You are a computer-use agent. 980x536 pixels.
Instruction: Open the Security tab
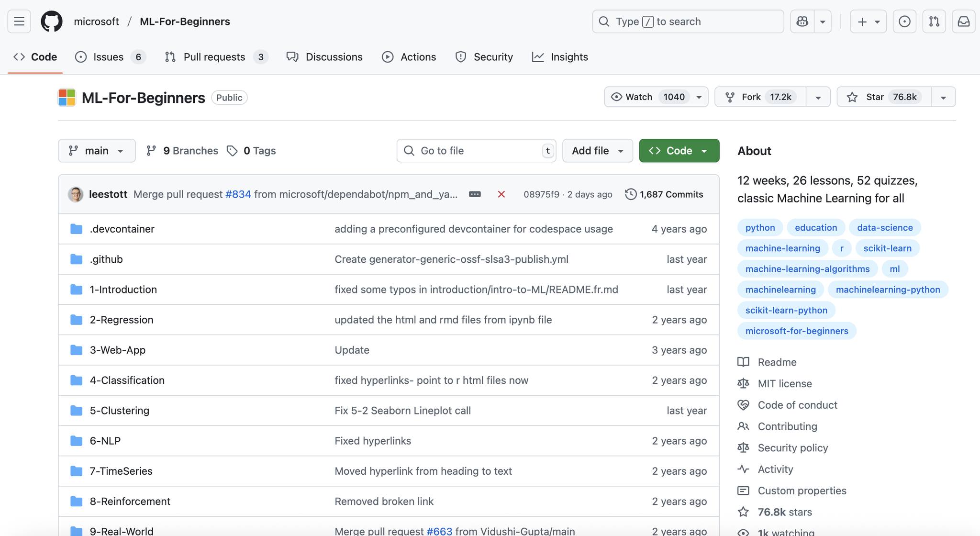(x=484, y=57)
